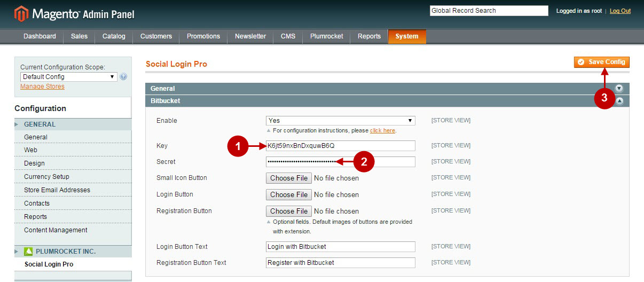Choose File for Small Icon Button

coord(289,178)
